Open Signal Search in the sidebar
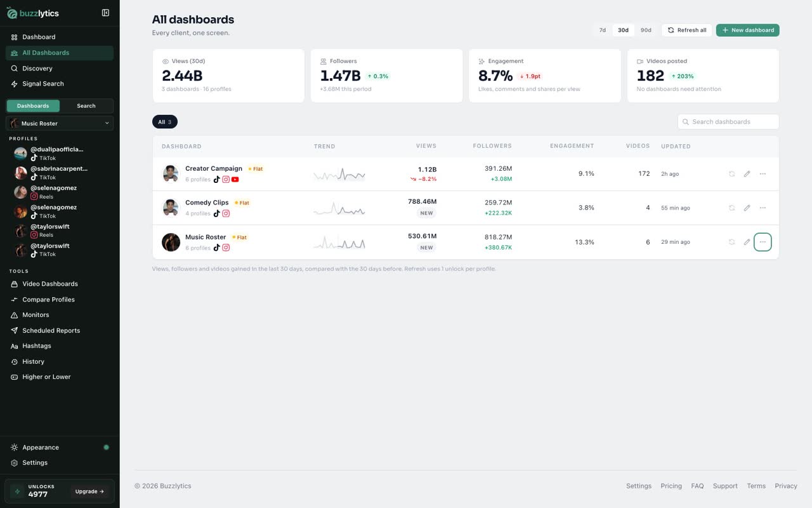The height and width of the screenshot is (508, 812). click(x=60, y=84)
